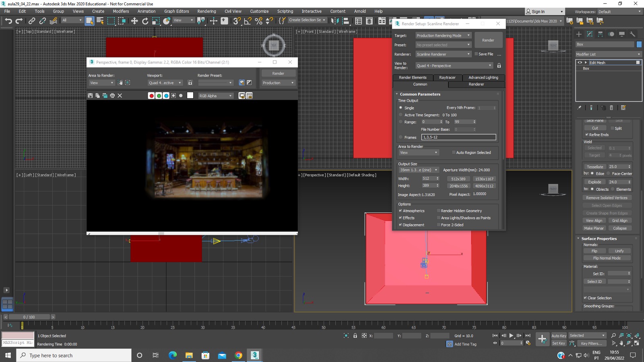Click the Redo arrow in main toolbar
This screenshot has width=644, height=362.
(x=19, y=21)
